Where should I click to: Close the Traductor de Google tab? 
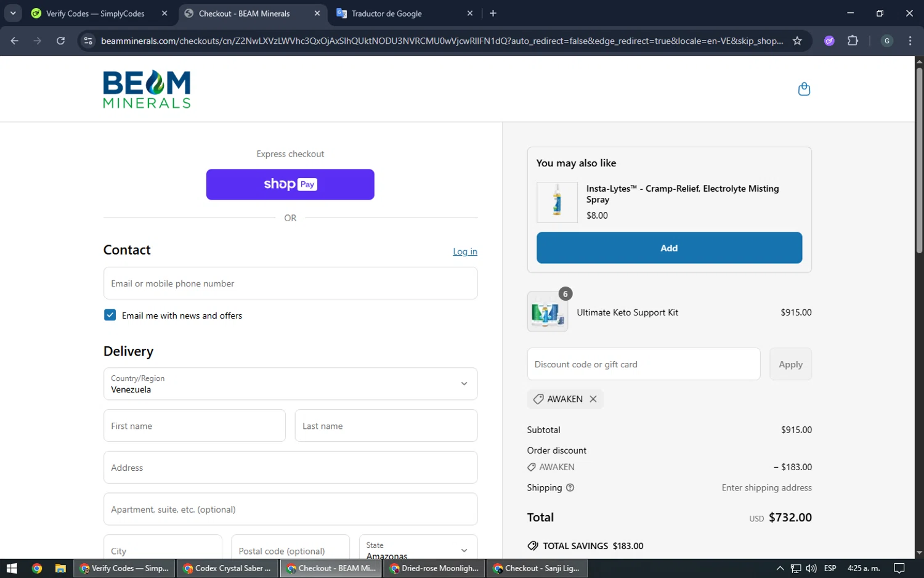coord(470,13)
